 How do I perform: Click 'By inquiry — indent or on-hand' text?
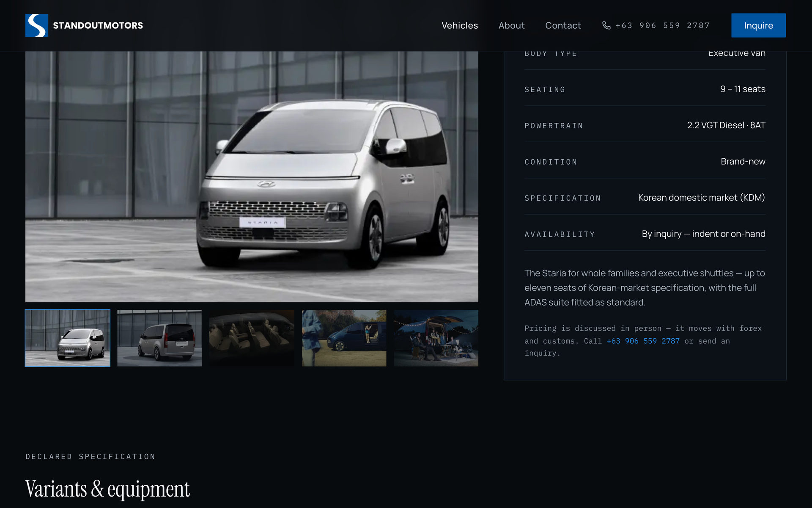point(703,234)
